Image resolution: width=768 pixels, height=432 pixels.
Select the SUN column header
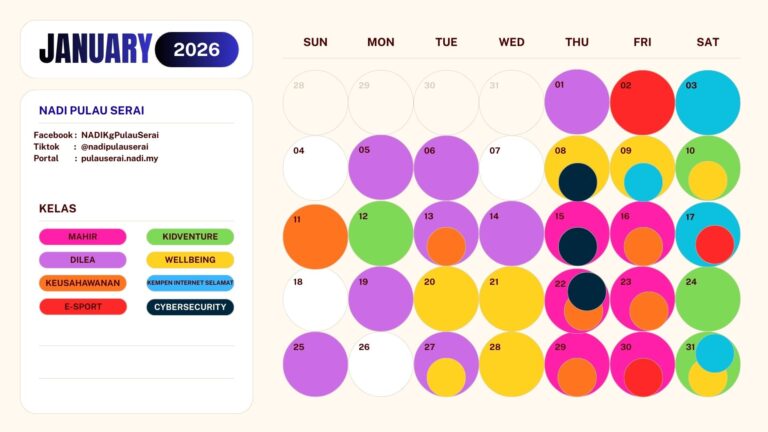coord(315,42)
